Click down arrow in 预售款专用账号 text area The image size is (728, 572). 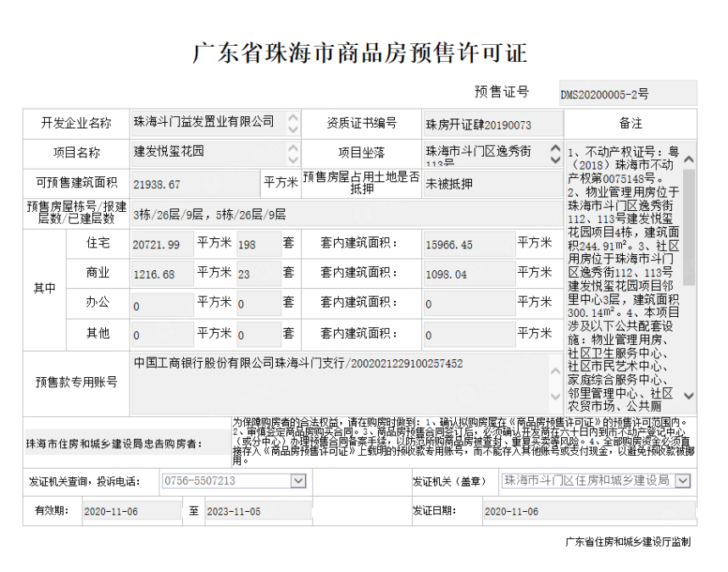pyautogui.click(x=555, y=396)
